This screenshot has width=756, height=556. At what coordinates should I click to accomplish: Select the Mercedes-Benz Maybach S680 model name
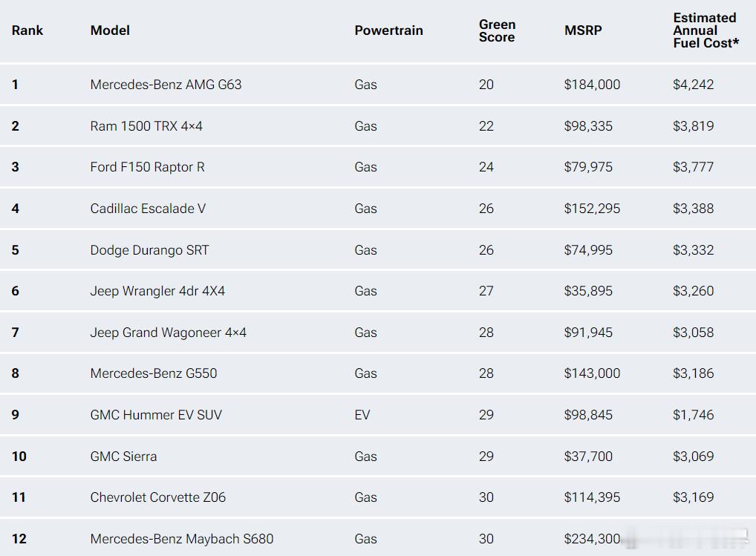click(x=181, y=539)
